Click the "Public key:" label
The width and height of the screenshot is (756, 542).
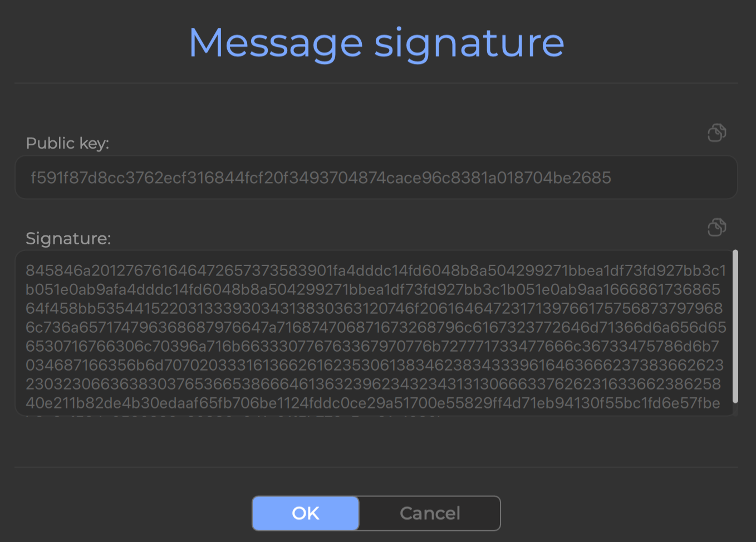pyautogui.click(x=67, y=144)
